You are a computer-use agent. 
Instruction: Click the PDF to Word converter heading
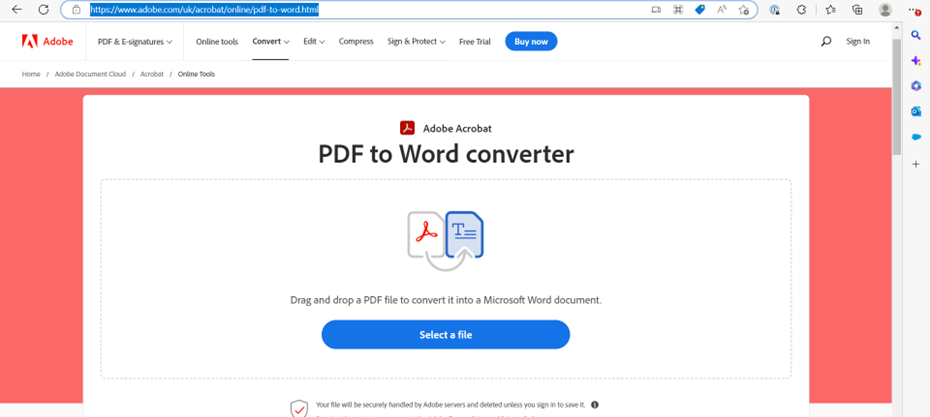[446, 154]
